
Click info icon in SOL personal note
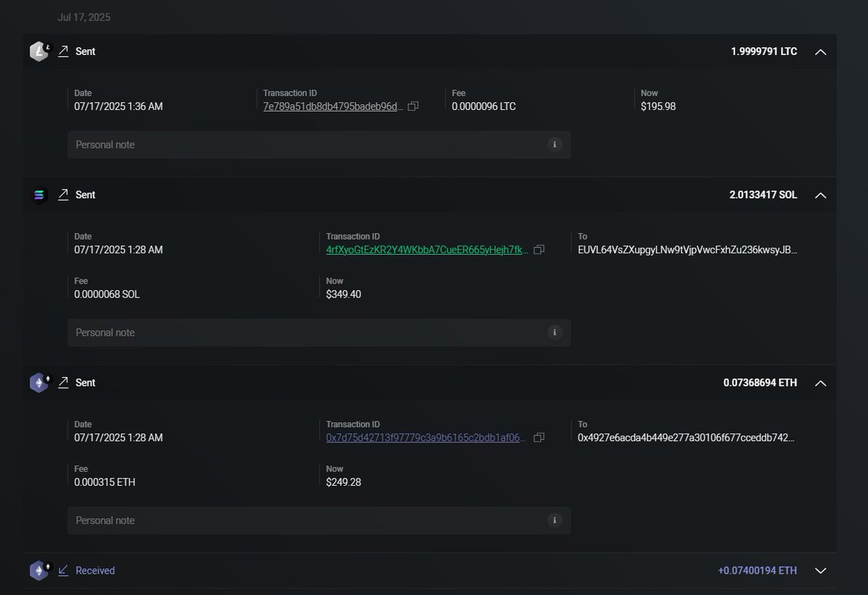(x=555, y=333)
